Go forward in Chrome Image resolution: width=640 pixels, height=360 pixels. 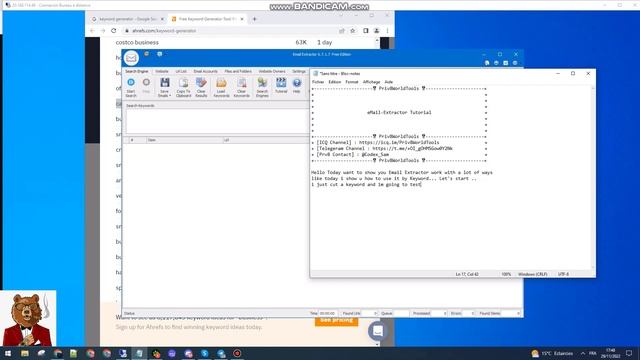[103, 31]
